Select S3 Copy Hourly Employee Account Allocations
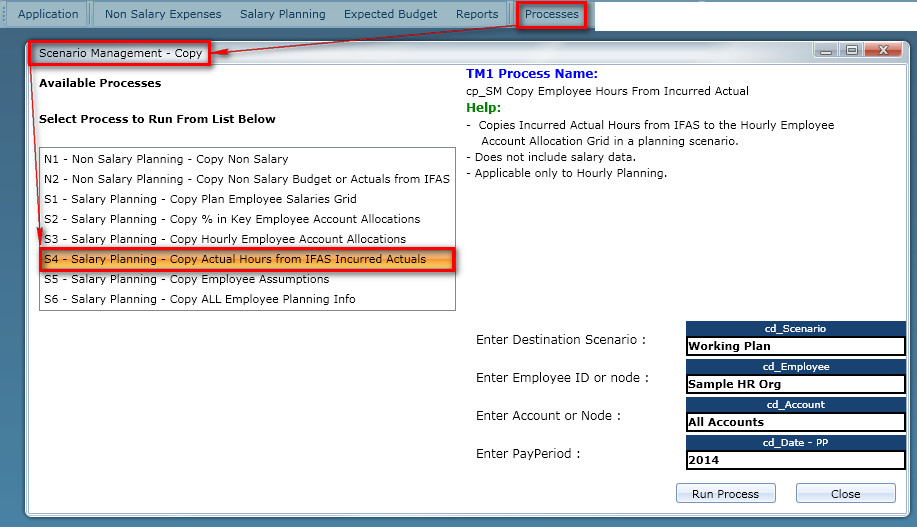Image resolution: width=917 pixels, height=527 pixels. (247, 239)
